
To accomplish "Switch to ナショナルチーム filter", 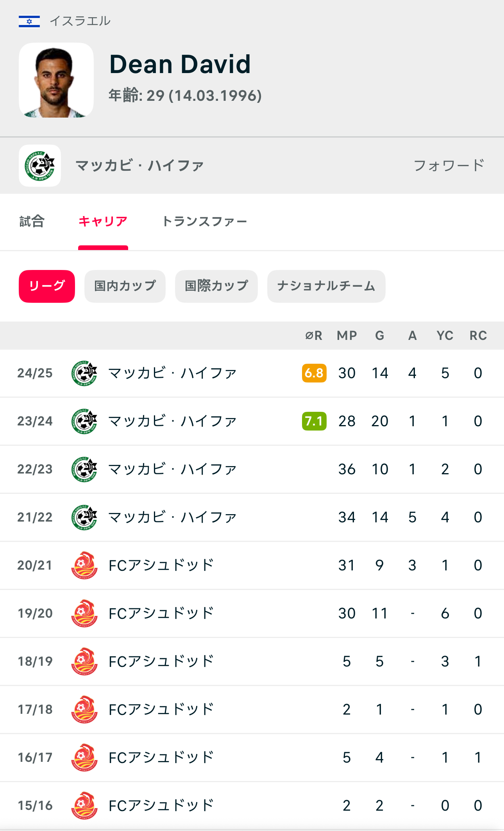I will point(326,286).
